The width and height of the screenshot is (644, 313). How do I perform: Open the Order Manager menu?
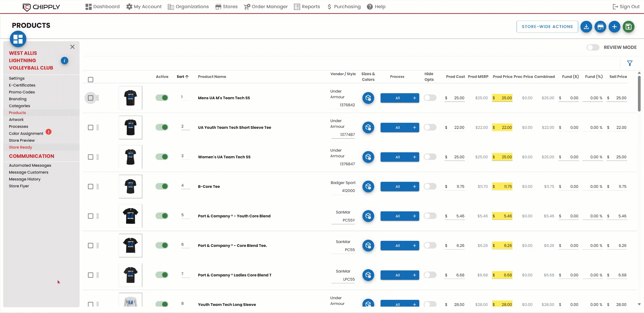266,7
